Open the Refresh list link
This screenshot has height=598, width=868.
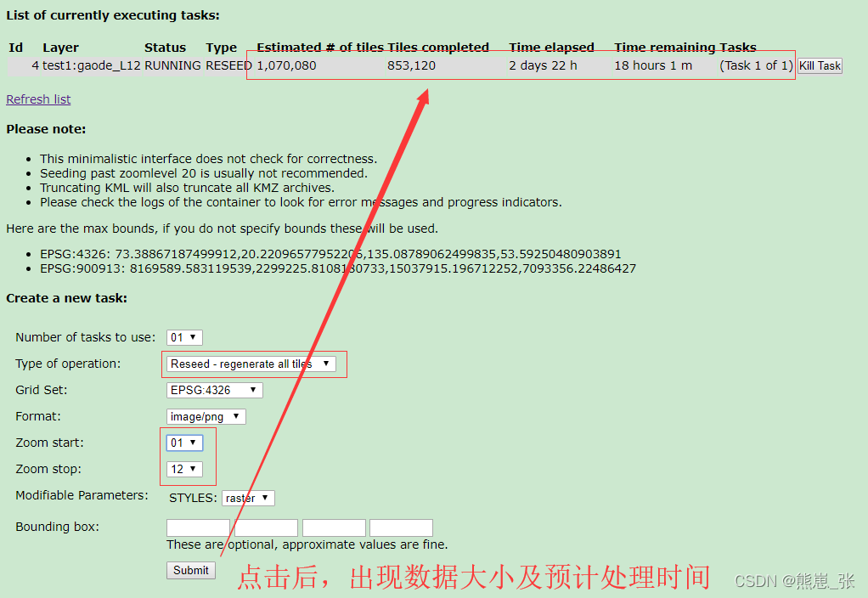tap(38, 99)
